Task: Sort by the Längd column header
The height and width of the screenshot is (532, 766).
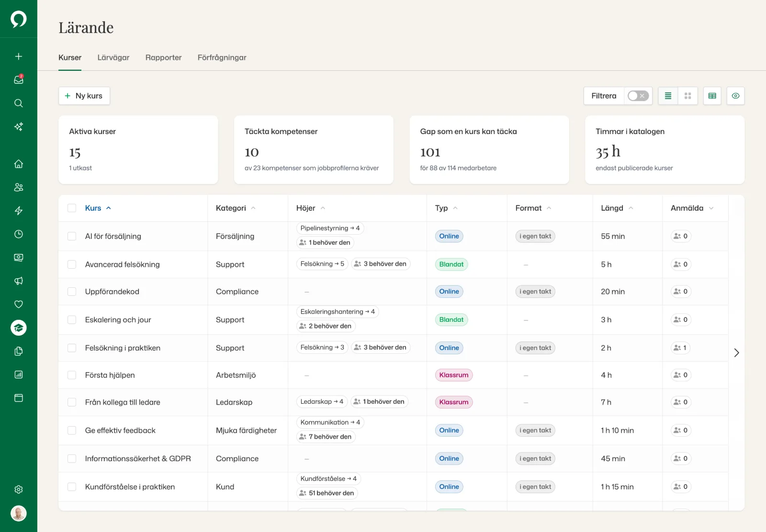Action: 617,208
